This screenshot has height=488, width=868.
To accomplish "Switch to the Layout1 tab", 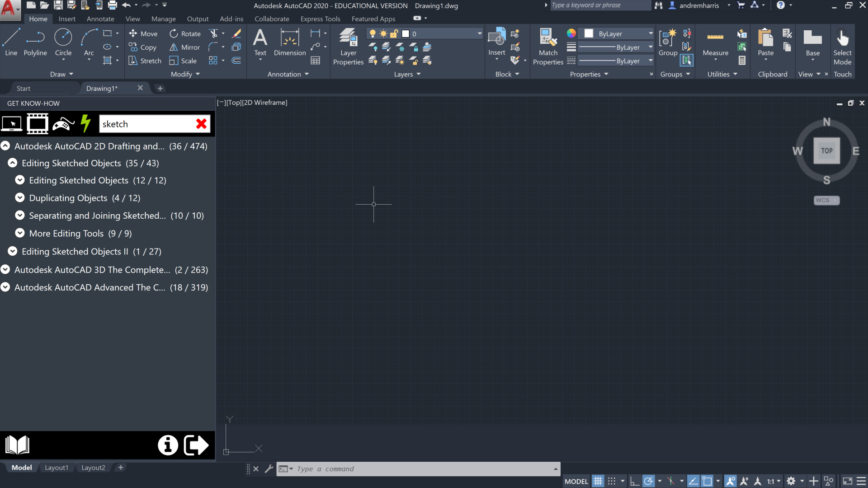I will [x=57, y=468].
